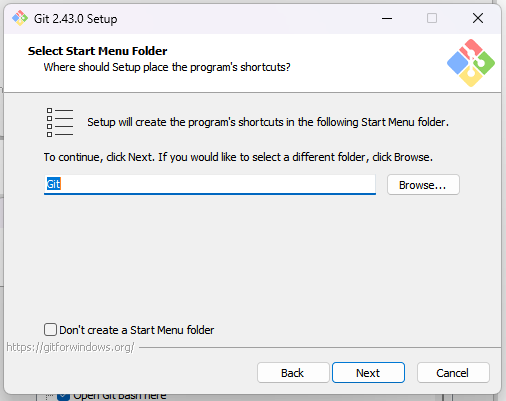Viewport: 506px width, 401px height.
Task: Open the Browse... folder dialog
Action: 423,185
